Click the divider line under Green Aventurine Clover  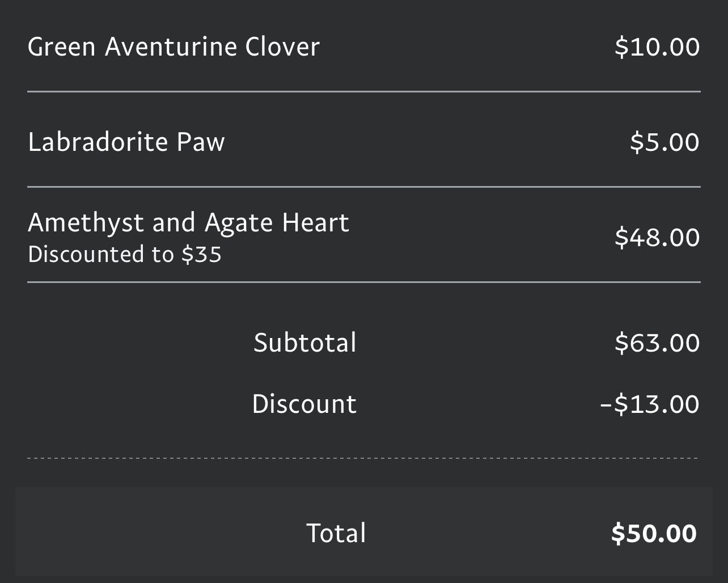(x=363, y=91)
